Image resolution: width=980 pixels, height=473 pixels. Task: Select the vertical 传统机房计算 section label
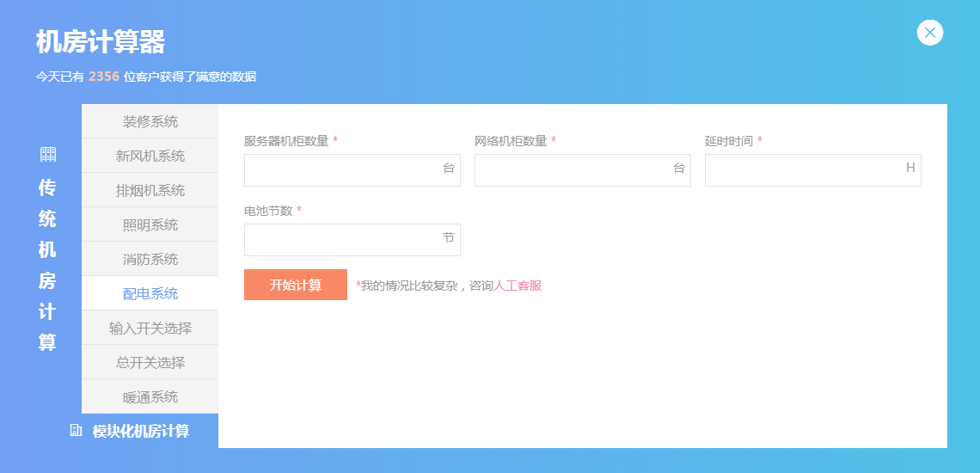point(47,265)
